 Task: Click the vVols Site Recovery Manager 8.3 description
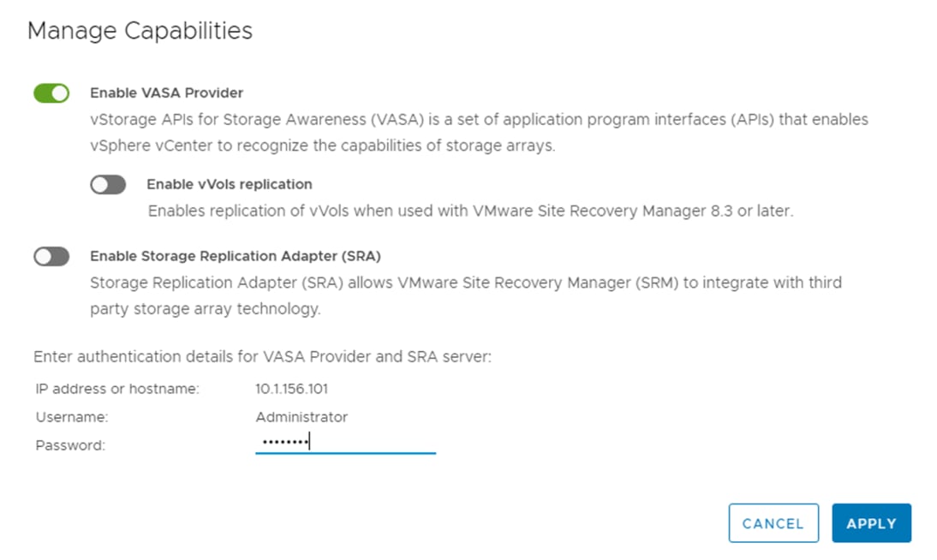pos(470,211)
